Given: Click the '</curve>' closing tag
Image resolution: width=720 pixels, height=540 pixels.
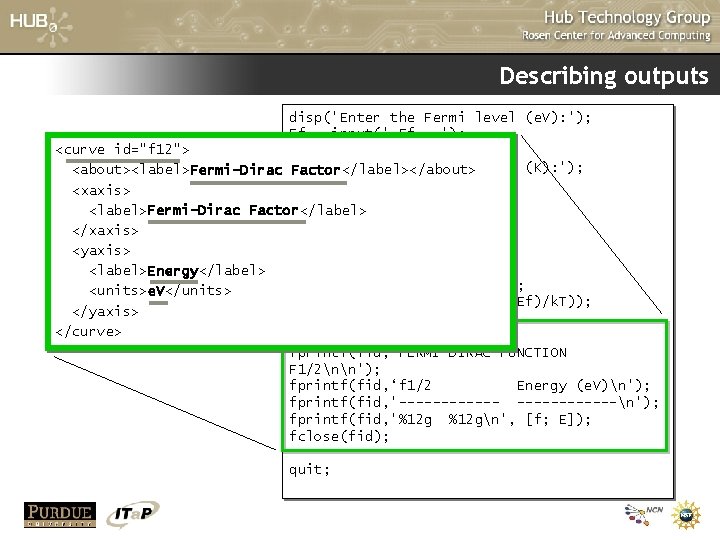Looking at the screenshot, I should [88, 332].
